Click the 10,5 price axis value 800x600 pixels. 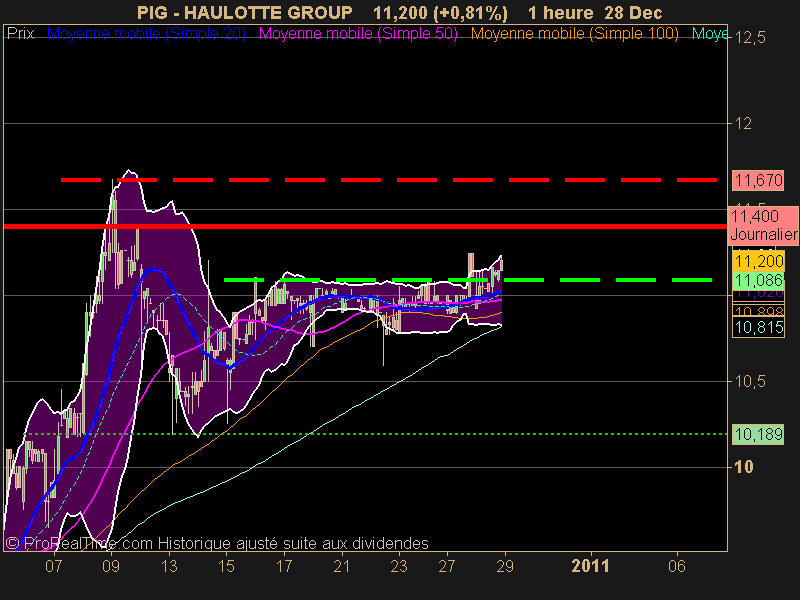pyautogui.click(x=750, y=381)
